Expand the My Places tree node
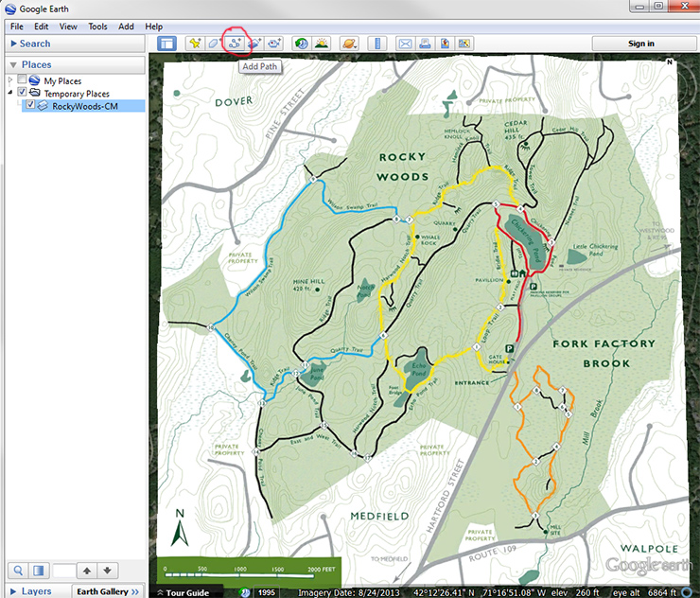 point(10,81)
